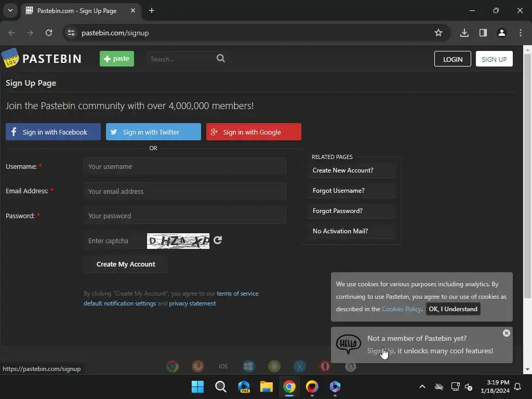Viewport: 532px width, 399px height.
Task: Focus the Enter captcha field
Action: point(114,241)
